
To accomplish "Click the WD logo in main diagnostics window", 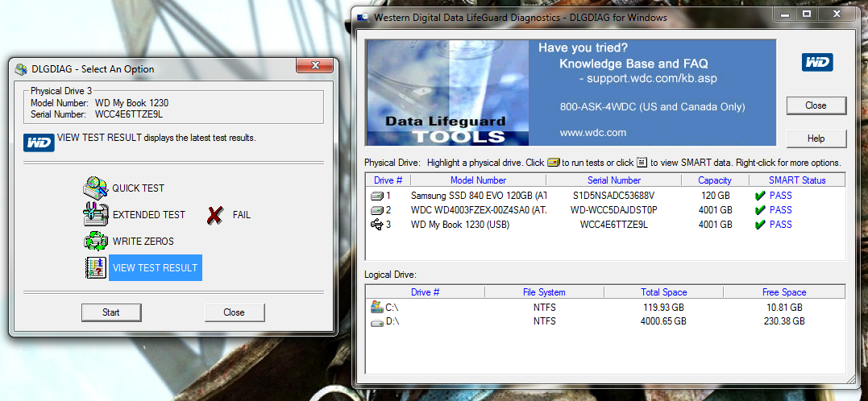I will click(817, 63).
